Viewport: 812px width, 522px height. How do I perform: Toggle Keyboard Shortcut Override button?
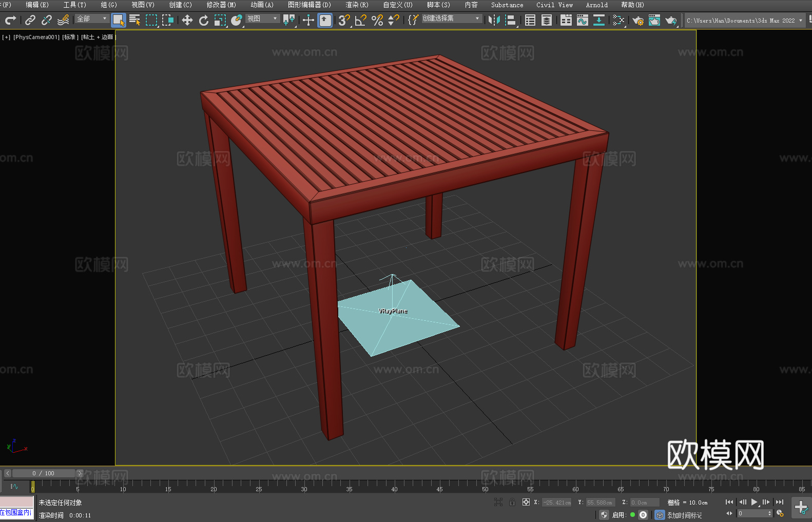(325, 20)
